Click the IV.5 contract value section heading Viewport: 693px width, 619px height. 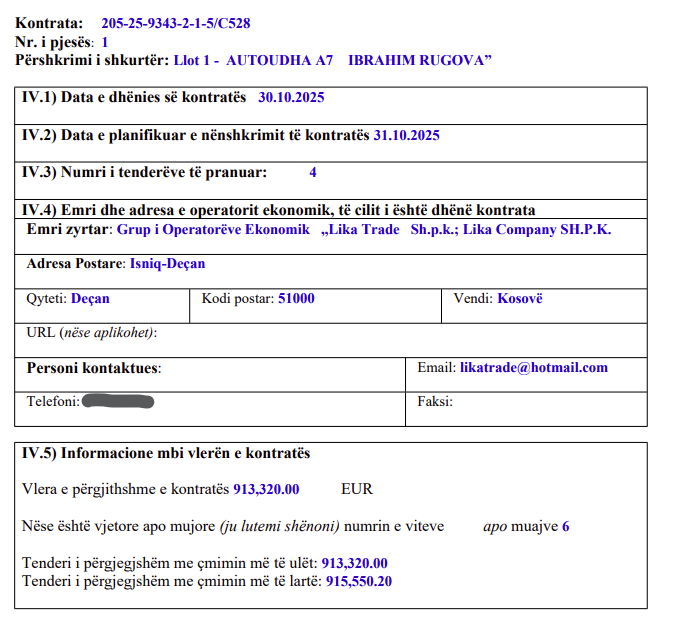[166, 453]
